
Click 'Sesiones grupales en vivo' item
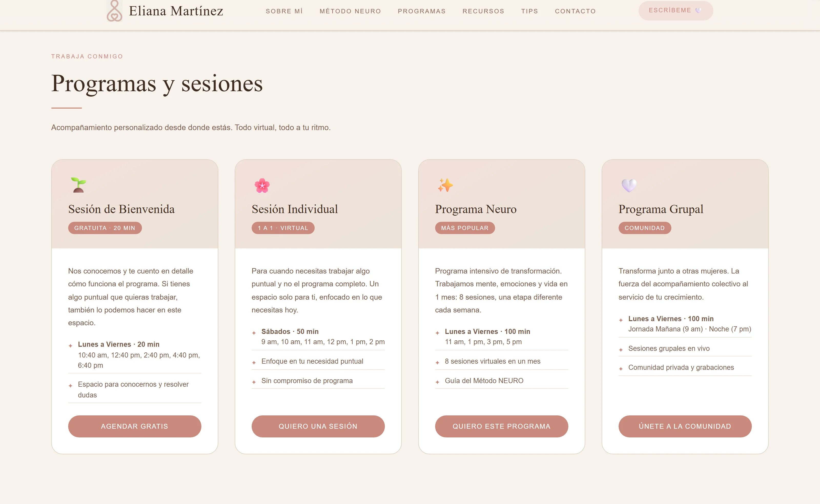click(669, 348)
